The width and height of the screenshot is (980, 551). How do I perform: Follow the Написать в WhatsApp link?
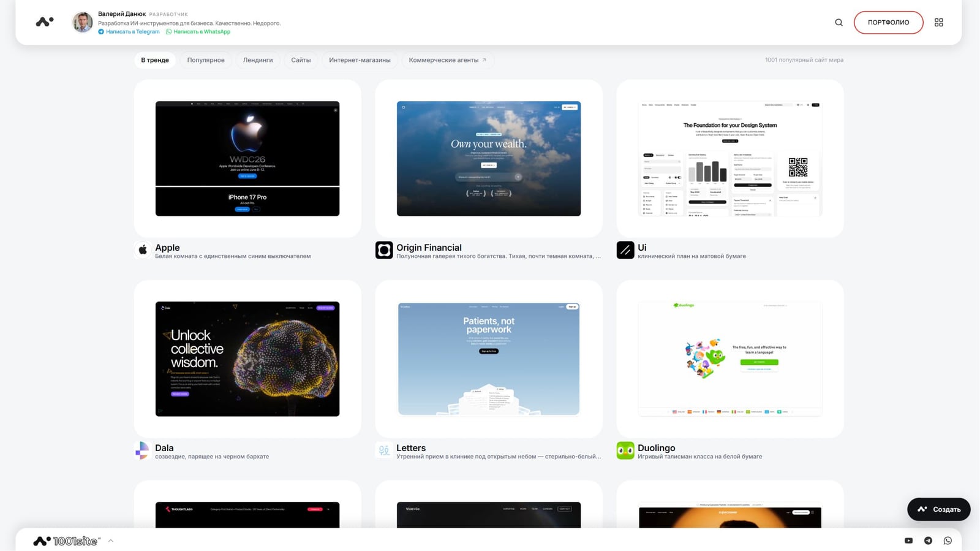(x=198, y=32)
